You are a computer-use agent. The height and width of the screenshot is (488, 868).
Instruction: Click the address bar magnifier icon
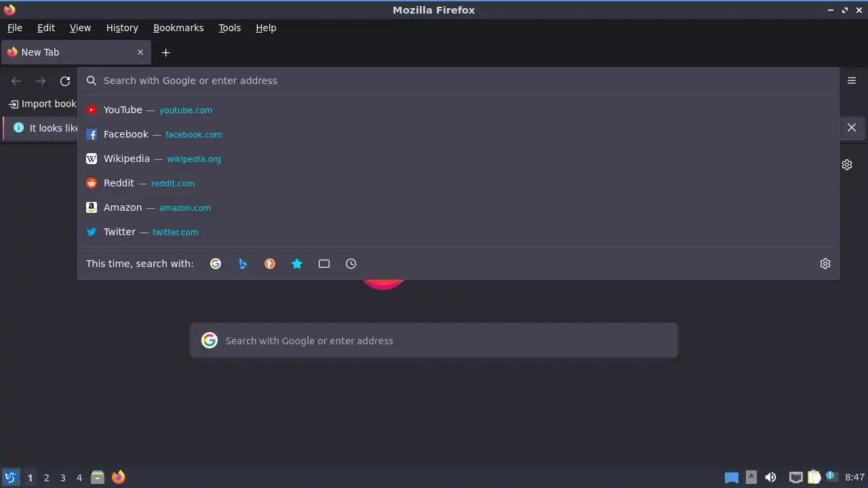pos(92,81)
